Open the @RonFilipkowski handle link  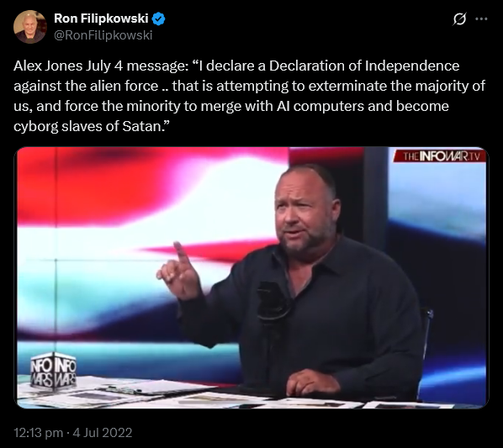pos(103,35)
